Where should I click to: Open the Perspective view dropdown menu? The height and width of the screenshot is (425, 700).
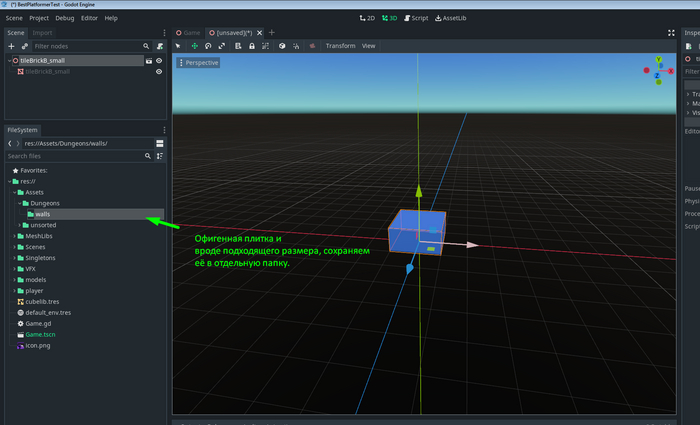(197, 63)
